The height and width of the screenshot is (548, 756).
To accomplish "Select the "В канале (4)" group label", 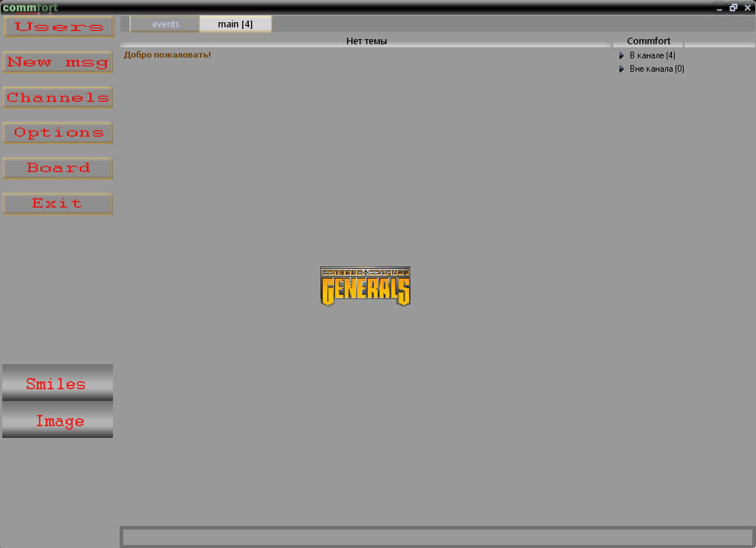I will [x=653, y=55].
